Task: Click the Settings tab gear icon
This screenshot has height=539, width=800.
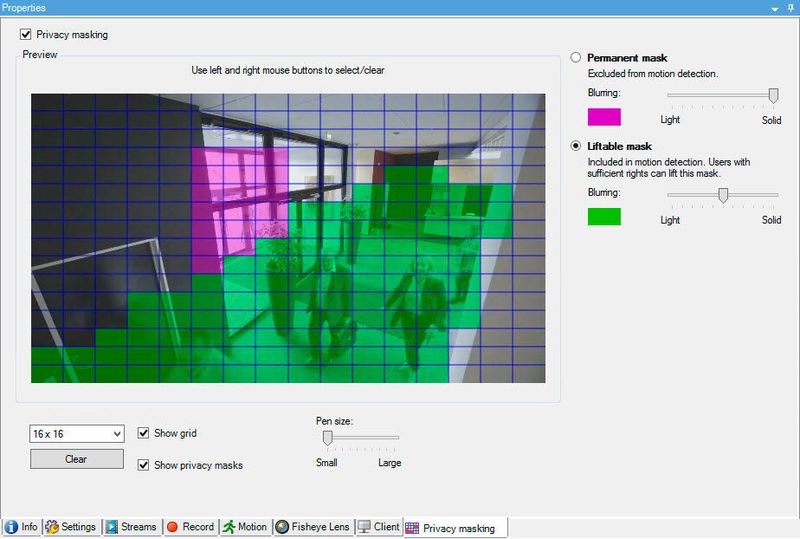Action: 52,527
